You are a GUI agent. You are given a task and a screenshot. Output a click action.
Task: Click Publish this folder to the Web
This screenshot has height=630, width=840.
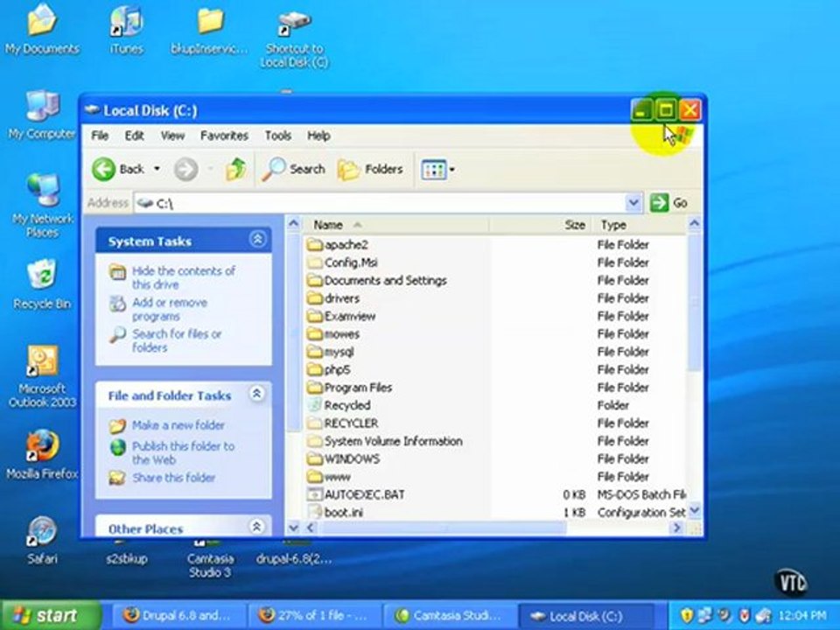tap(183, 452)
